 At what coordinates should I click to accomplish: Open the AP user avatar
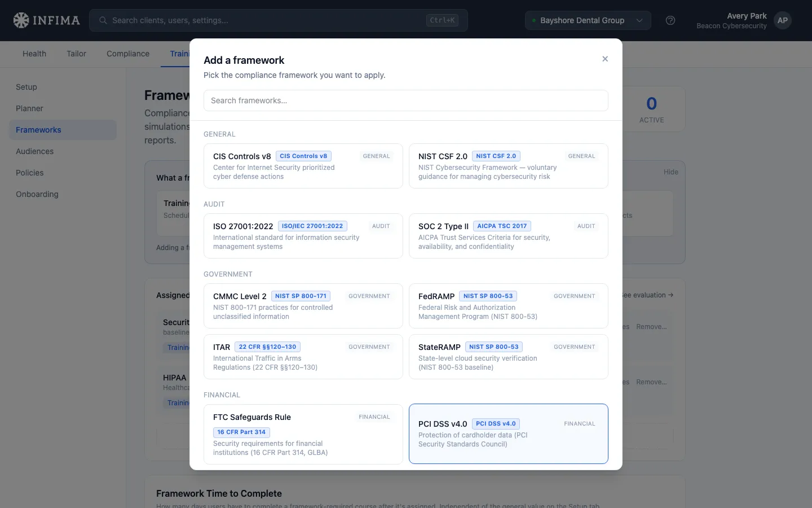pos(783,20)
